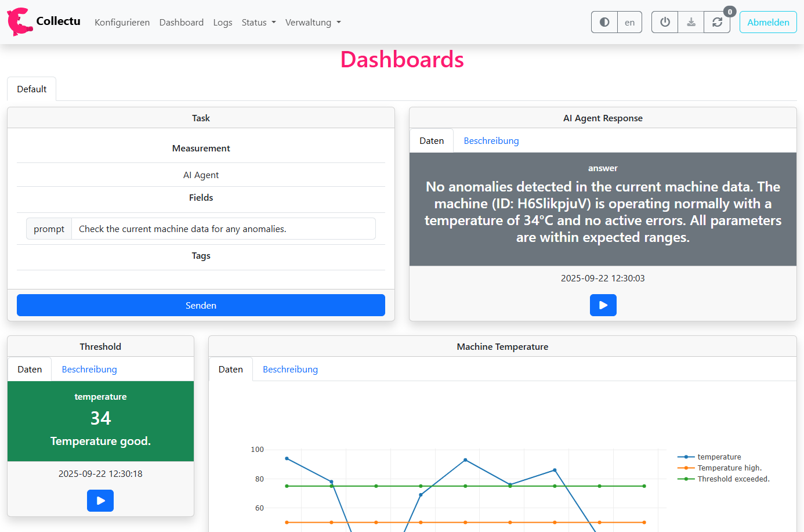Select Beschreibung tab in Machine Temperature panel
This screenshot has height=532, width=804.
tap(290, 370)
